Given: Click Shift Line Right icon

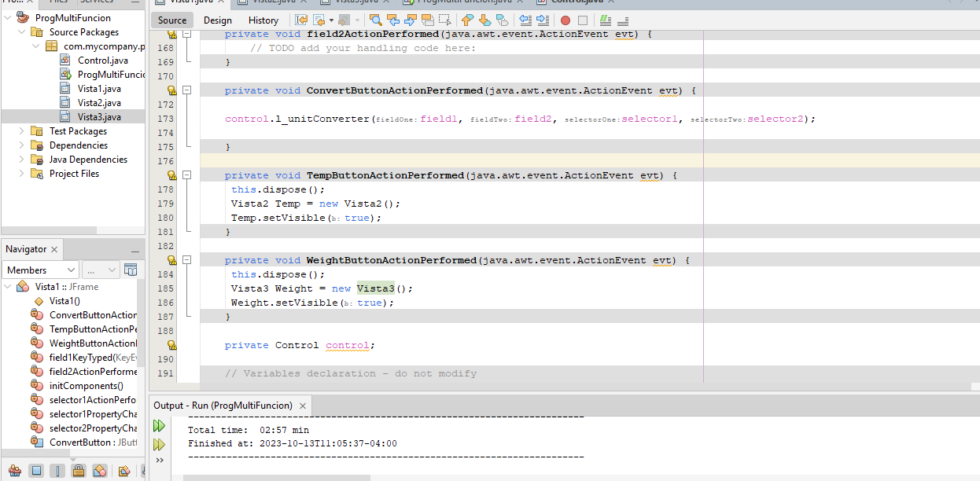Looking at the screenshot, I should pyautogui.click(x=543, y=20).
